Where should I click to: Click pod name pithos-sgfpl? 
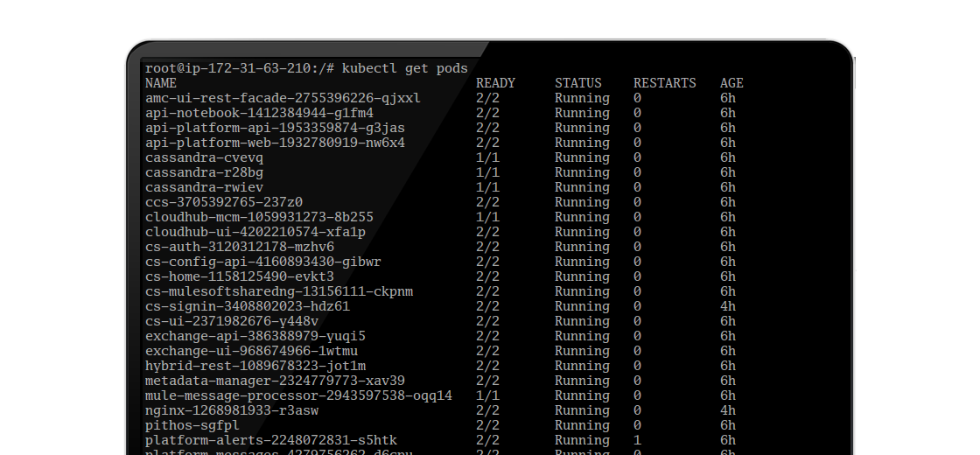click(192, 425)
